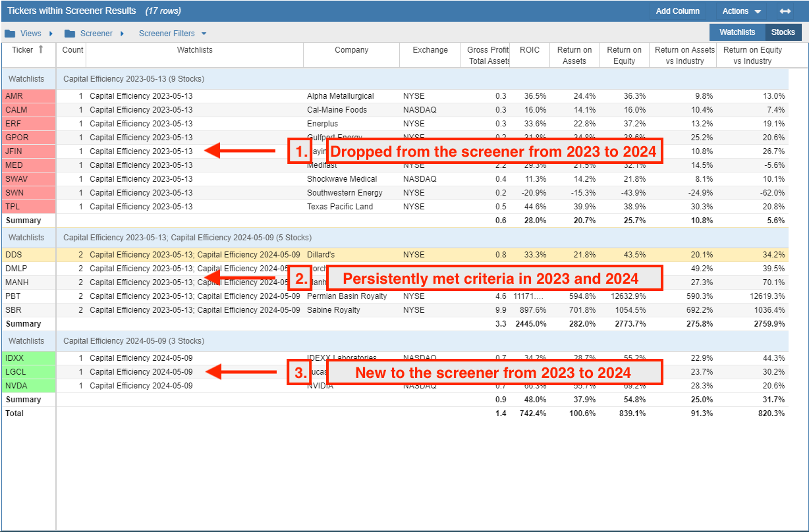Click the Screener folder icon
Image resolution: width=809 pixels, height=532 pixels.
point(70,34)
